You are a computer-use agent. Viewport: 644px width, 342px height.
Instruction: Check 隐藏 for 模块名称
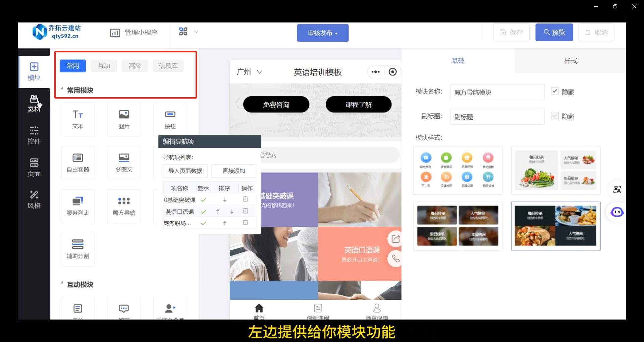click(x=555, y=91)
